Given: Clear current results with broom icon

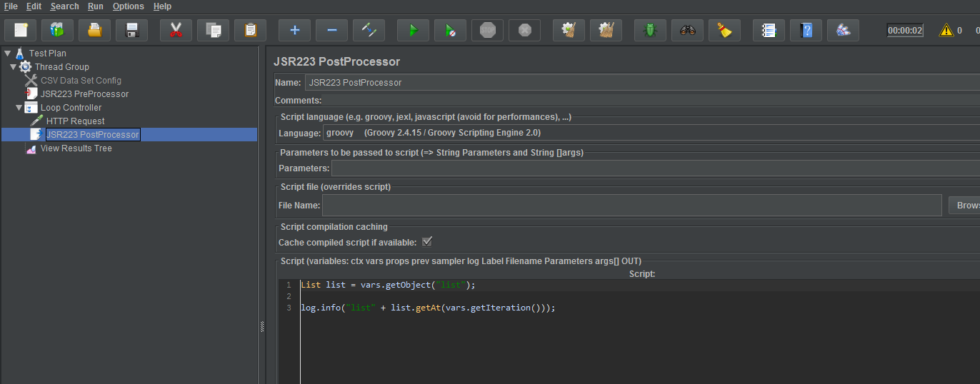Looking at the screenshot, I should click(x=569, y=30).
